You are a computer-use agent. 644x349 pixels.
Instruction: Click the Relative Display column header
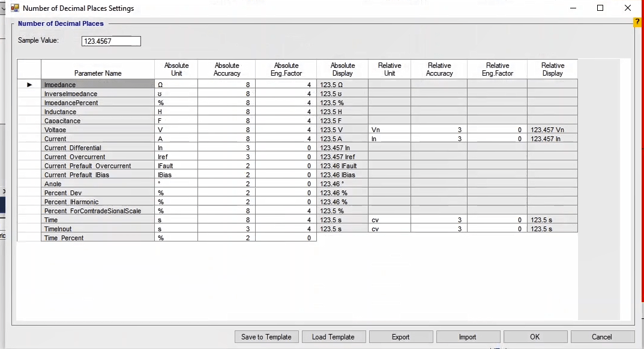tap(552, 69)
